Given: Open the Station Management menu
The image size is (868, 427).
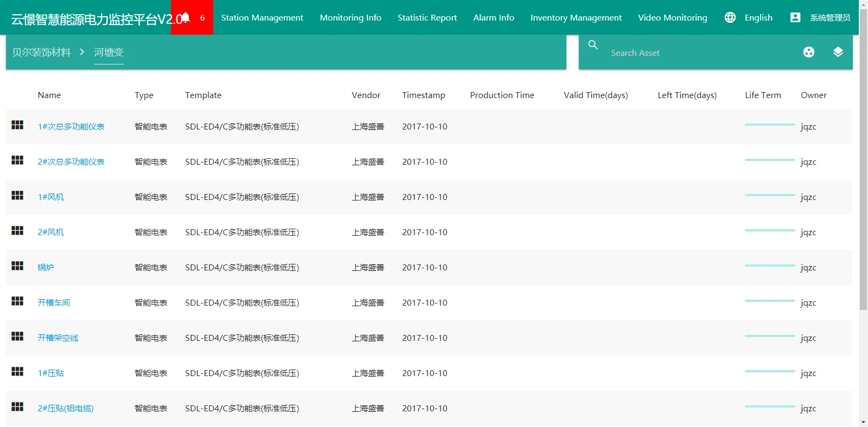Looking at the screenshot, I should 262,17.
